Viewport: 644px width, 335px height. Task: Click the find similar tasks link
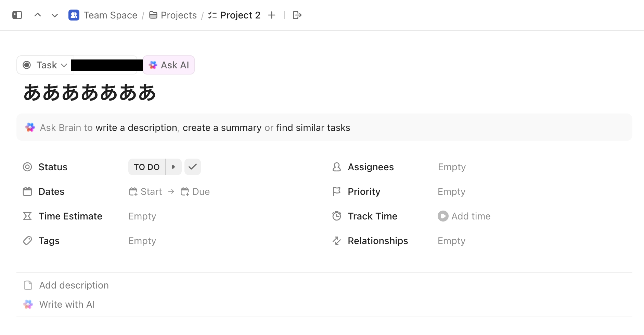coord(313,128)
